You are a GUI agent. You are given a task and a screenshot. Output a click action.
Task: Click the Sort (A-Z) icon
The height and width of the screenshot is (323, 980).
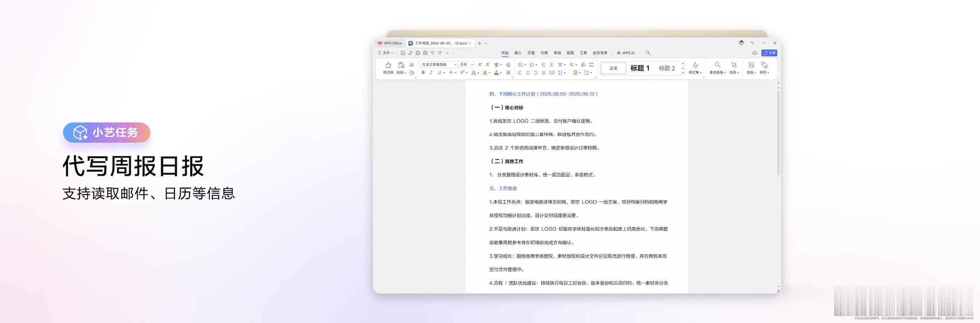coord(583,65)
